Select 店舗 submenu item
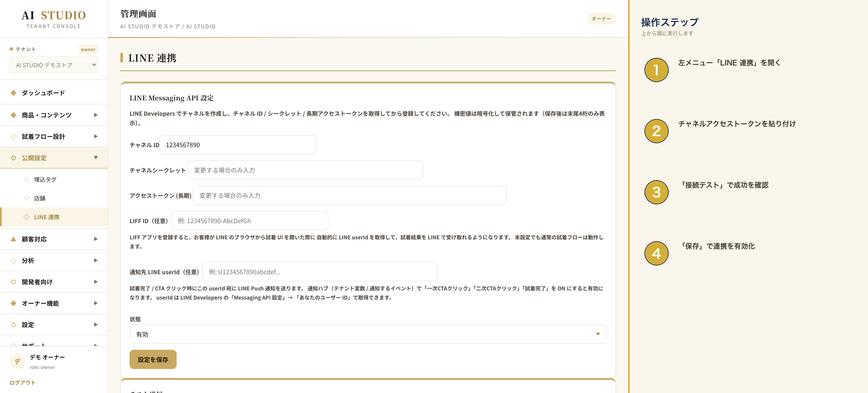 click(54, 198)
